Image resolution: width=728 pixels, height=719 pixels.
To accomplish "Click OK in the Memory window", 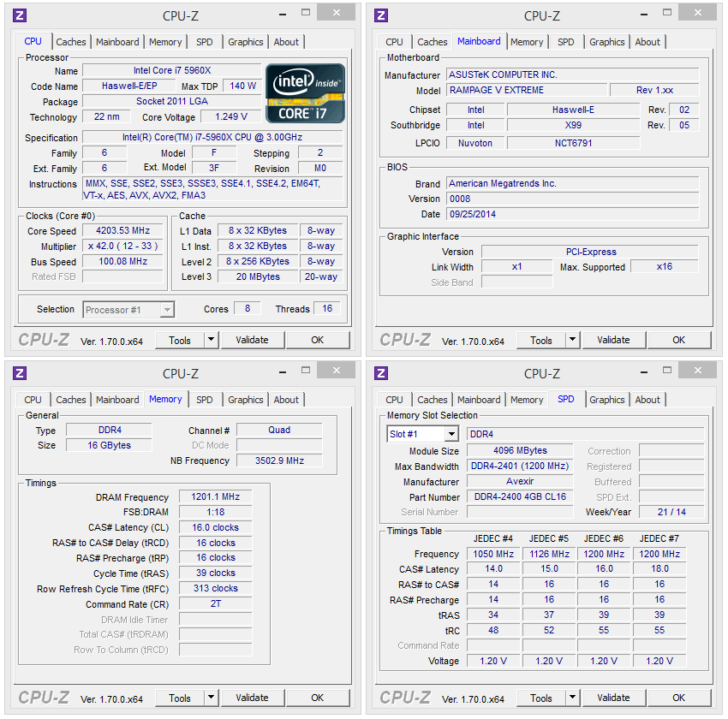I will [318, 698].
